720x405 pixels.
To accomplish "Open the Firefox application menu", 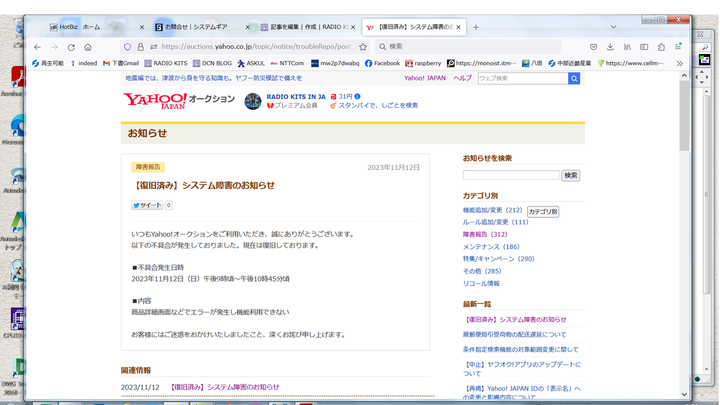I will [x=679, y=47].
